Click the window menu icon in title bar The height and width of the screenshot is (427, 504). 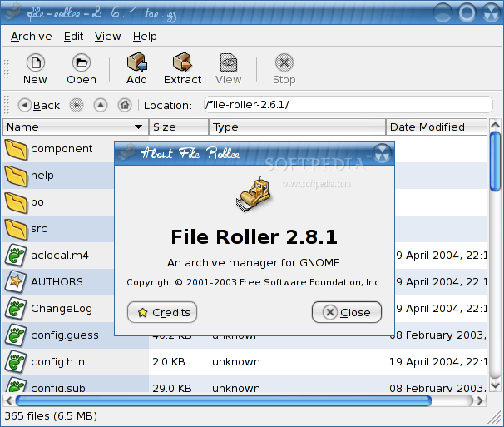pos(12,12)
